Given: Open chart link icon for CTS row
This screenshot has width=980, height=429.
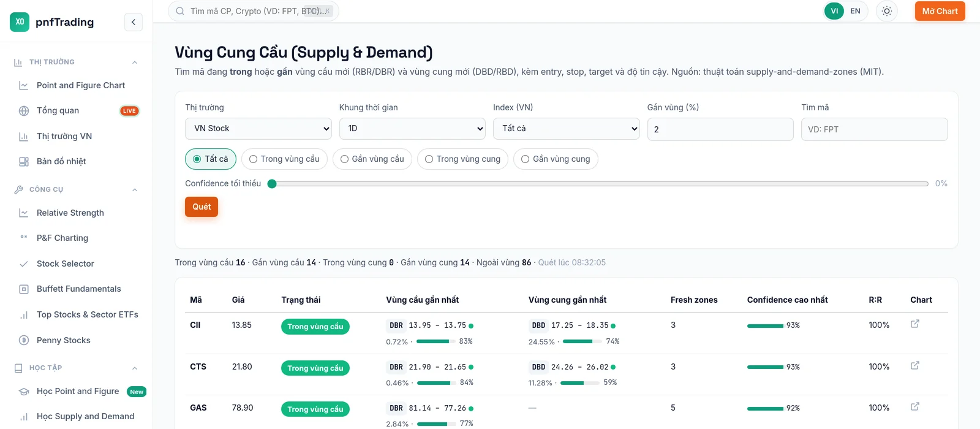Looking at the screenshot, I should [915, 365].
